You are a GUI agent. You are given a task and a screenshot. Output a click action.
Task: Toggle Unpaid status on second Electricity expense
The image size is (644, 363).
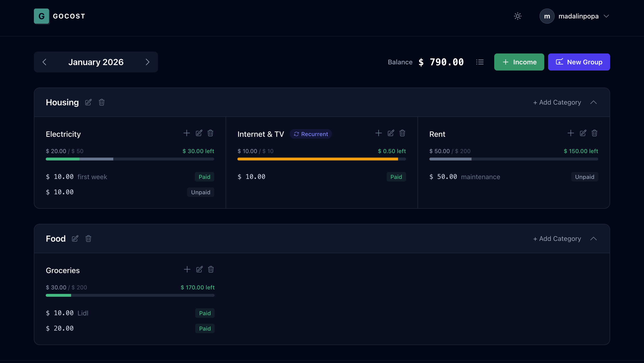click(200, 192)
